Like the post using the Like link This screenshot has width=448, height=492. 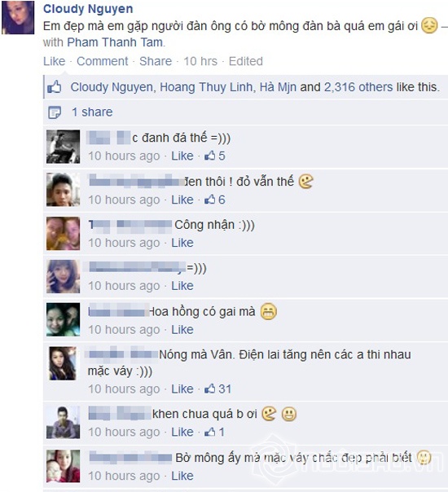[x=55, y=61]
